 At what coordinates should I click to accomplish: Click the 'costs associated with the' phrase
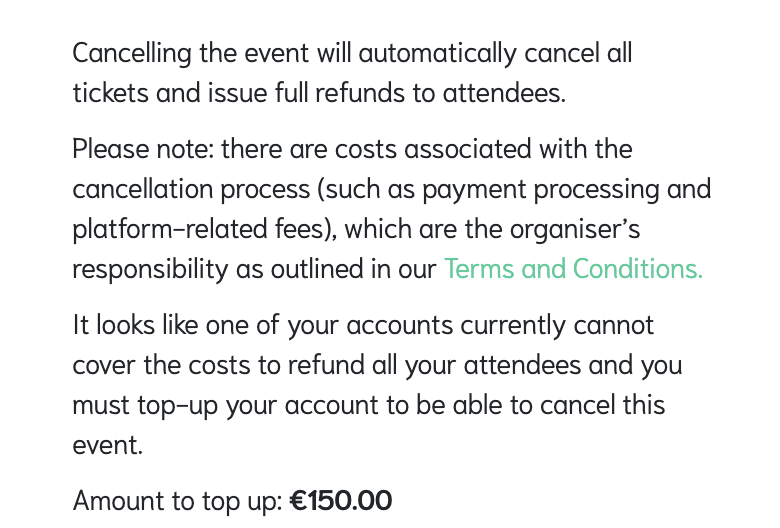484,149
